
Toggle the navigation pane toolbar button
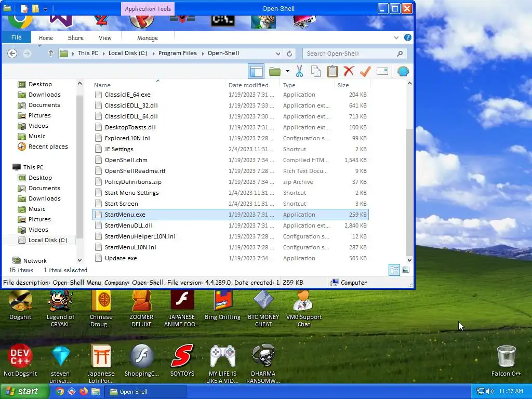(256, 72)
